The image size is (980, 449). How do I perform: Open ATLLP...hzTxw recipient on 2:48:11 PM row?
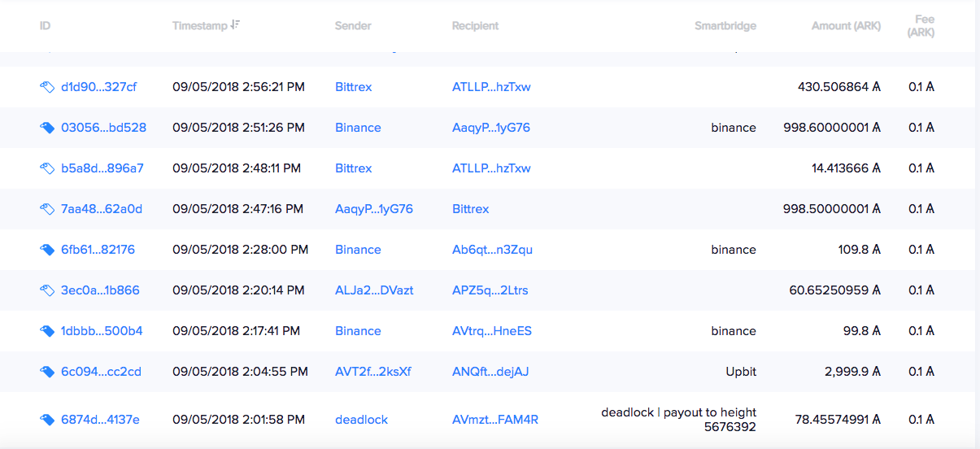[491, 168]
